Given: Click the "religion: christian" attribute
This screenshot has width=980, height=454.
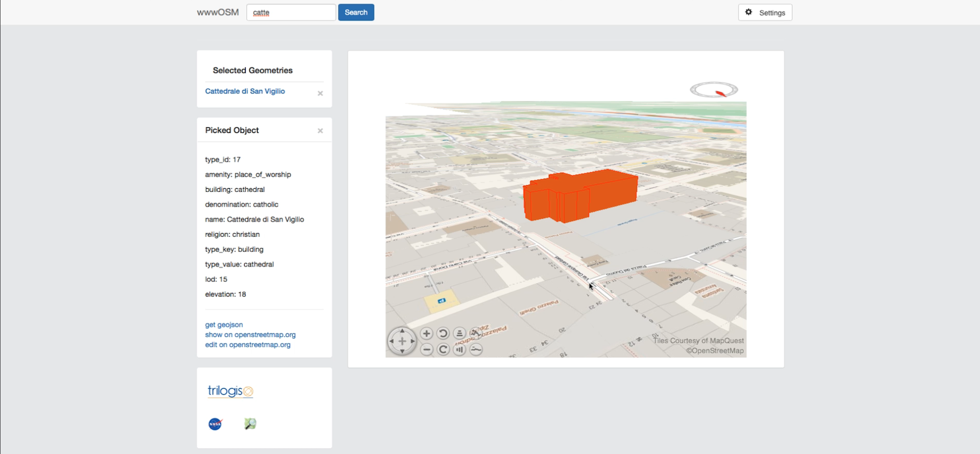Looking at the screenshot, I should coord(232,235).
